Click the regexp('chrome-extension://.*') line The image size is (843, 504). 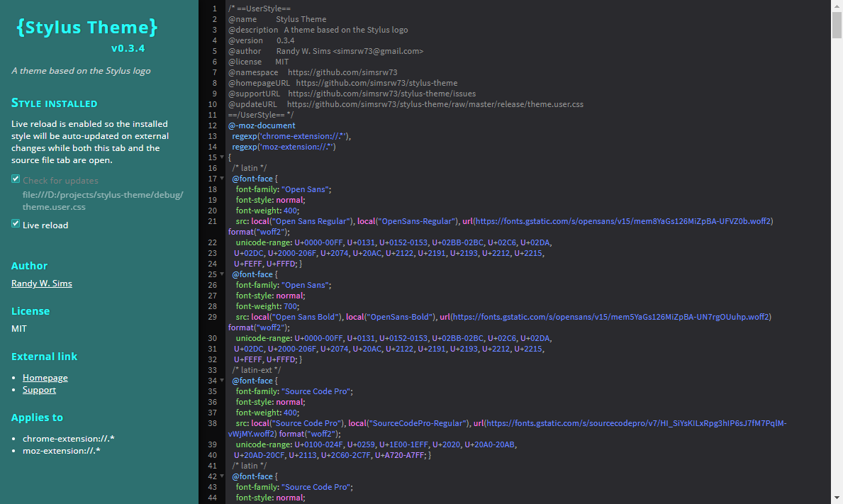[x=291, y=136]
